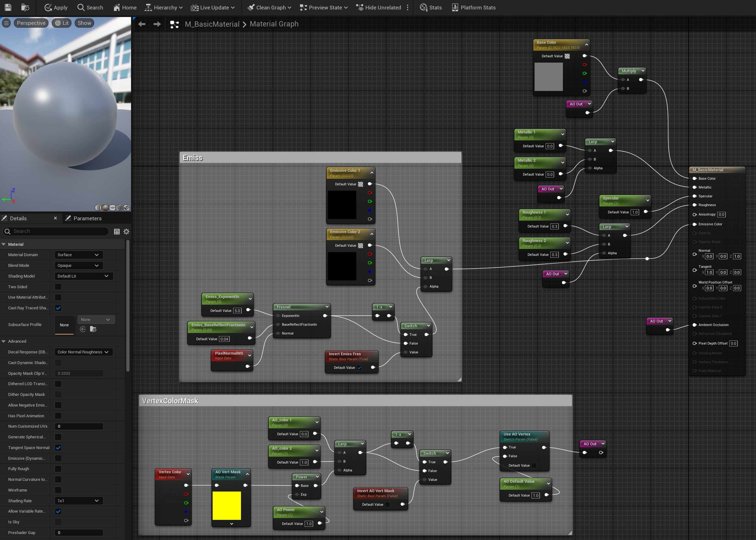Uncheck Invert Emiss Fres default value
This screenshot has width=756, height=540.
[x=359, y=368]
